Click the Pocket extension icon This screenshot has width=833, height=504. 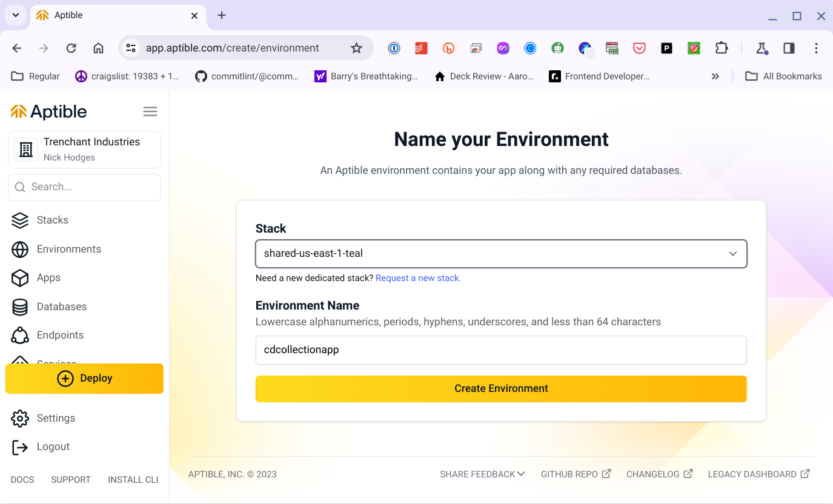coord(639,48)
